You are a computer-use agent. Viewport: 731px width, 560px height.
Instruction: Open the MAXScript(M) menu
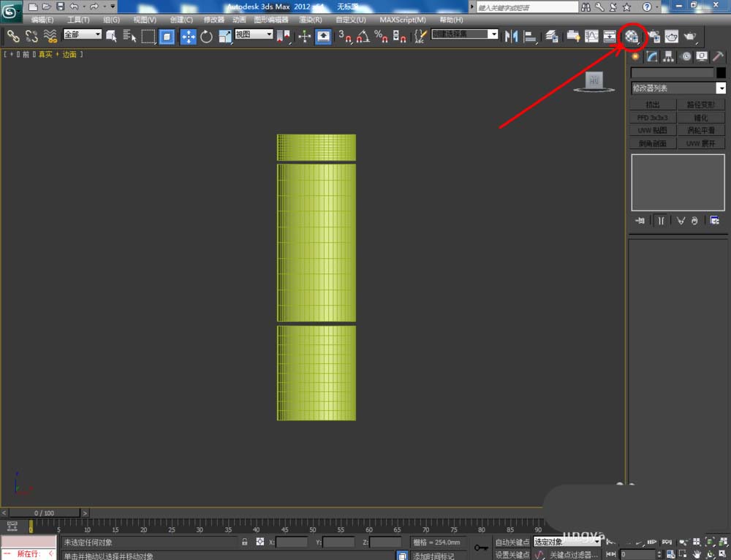pyautogui.click(x=402, y=20)
